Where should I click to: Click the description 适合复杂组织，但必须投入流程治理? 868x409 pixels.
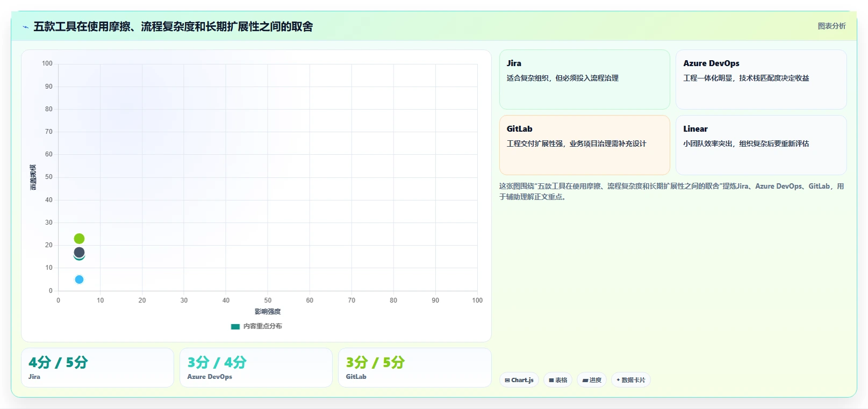pos(562,78)
